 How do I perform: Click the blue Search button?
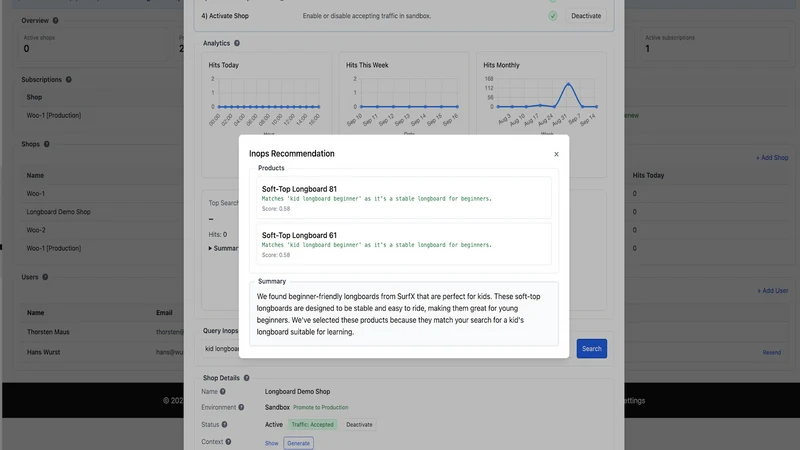pos(591,348)
